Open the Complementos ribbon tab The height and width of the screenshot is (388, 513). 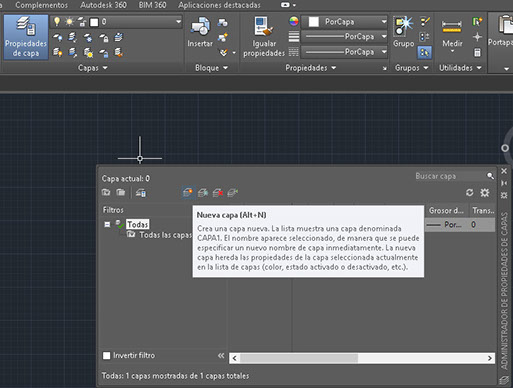pos(41,5)
